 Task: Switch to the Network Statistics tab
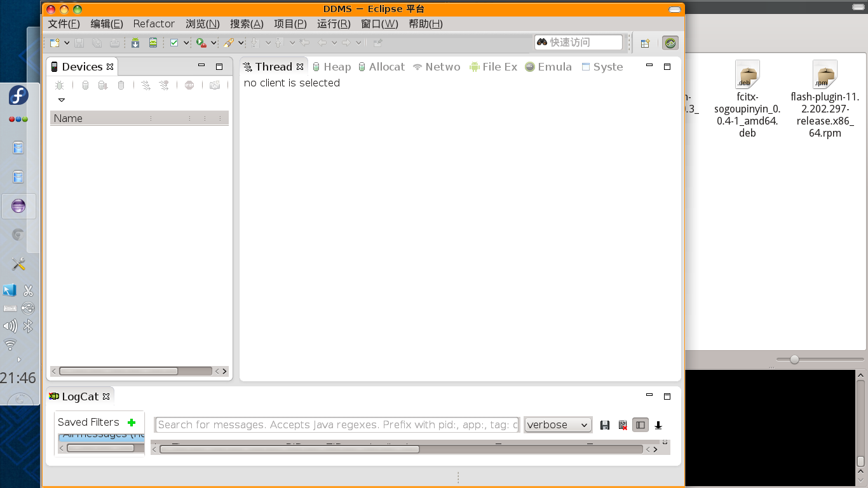436,67
